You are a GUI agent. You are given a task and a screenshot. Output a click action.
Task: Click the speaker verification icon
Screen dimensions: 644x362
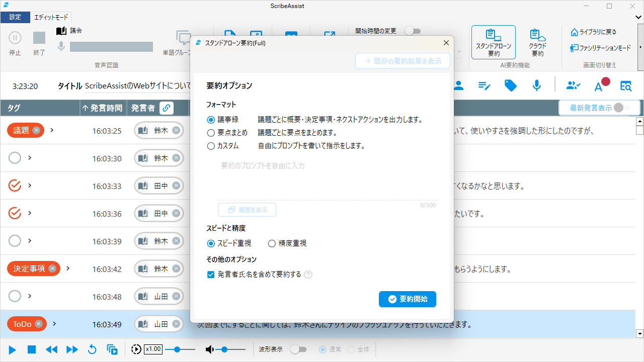[x=574, y=85]
